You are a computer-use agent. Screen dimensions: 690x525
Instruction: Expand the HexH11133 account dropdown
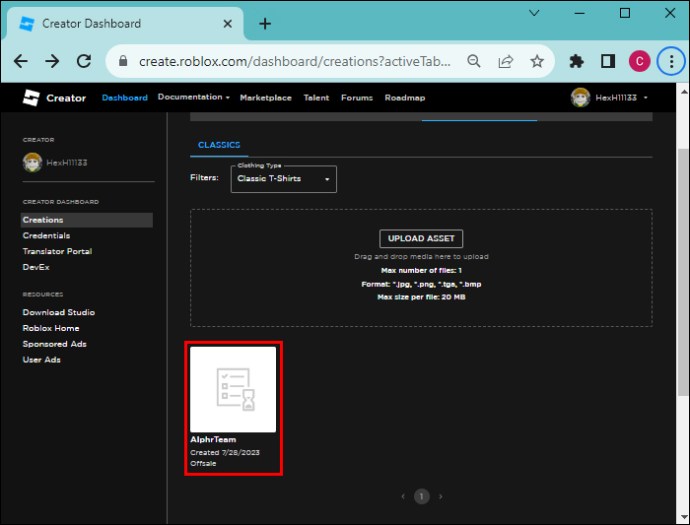[x=646, y=98]
